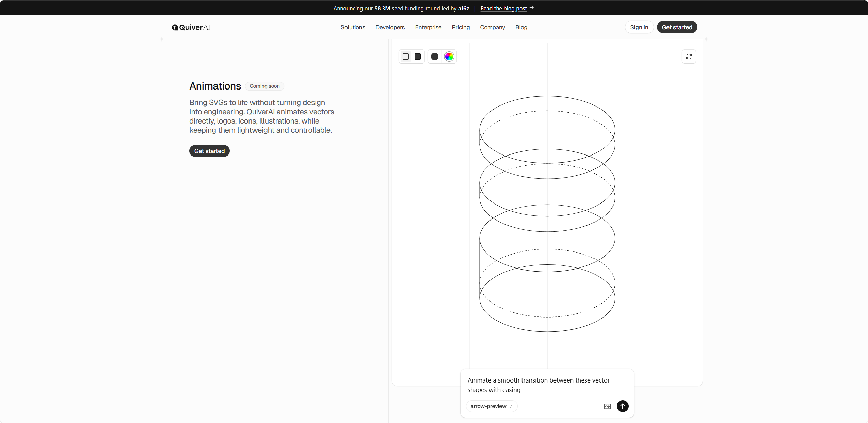The image size is (868, 423).
Task: Click the Sign in button
Action: pos(639,27)
